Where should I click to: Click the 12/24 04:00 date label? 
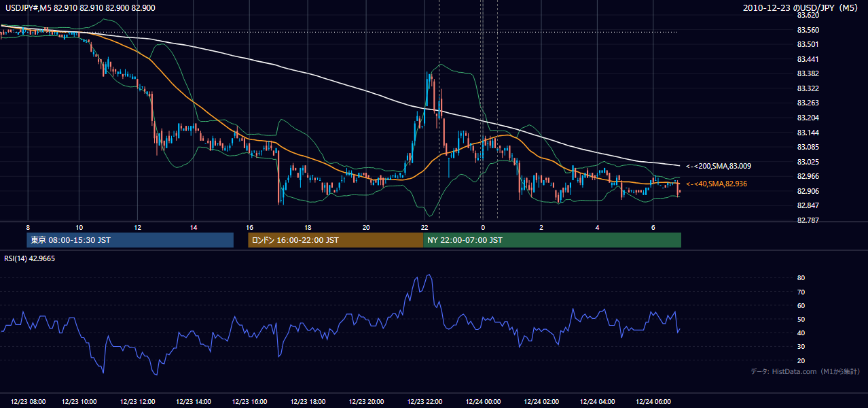pos(598,401)
